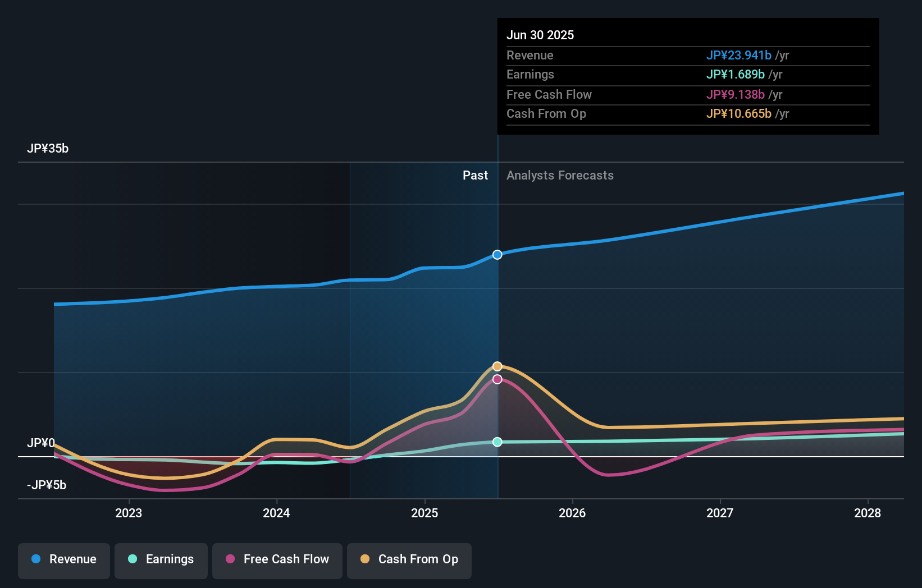Click the Past section label
The height and width of the screenshot is (588, 922).
[x=475, y=175]
